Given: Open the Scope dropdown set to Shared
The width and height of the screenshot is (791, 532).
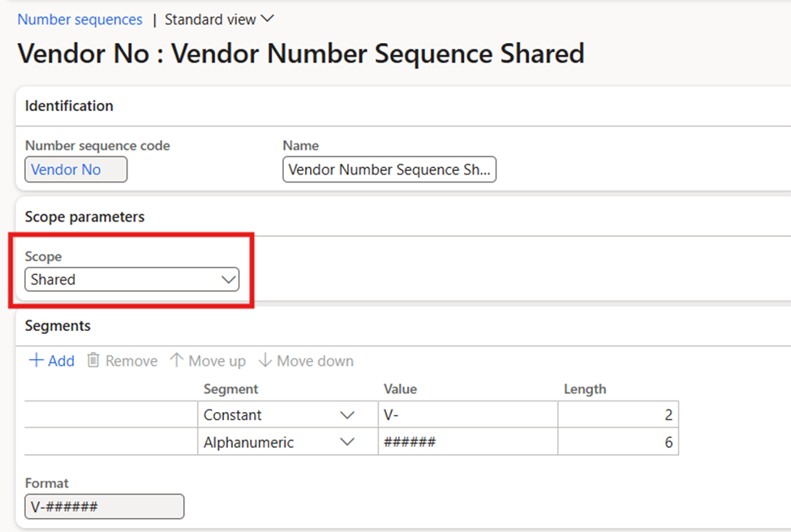Looking at the screenshot, I should (x=131, y=280).
